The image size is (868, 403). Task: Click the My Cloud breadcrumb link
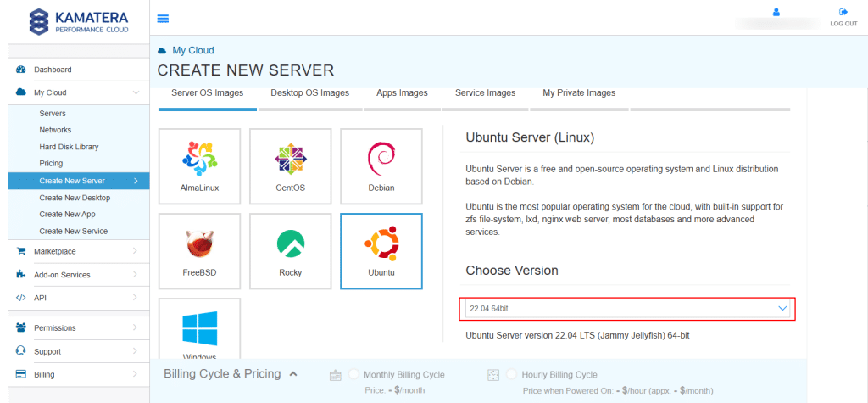coord(193,50)
